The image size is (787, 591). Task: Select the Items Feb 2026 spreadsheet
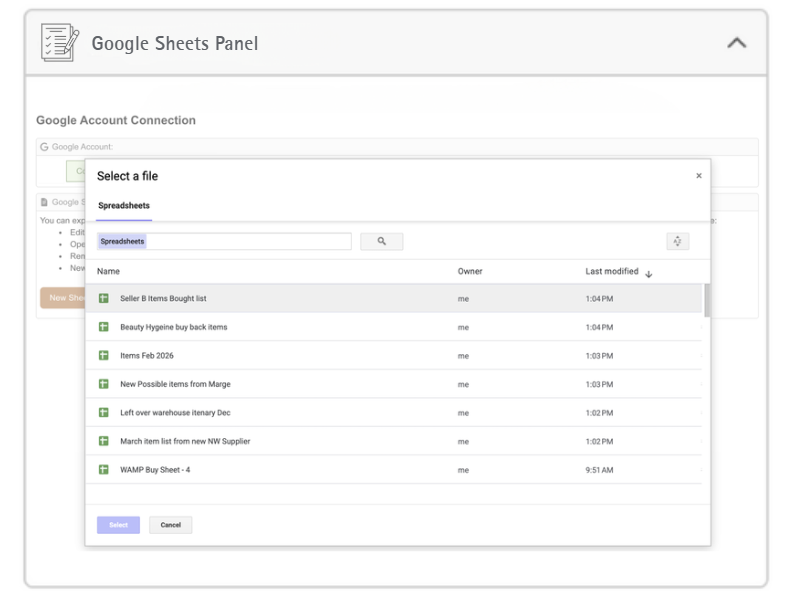394,356
